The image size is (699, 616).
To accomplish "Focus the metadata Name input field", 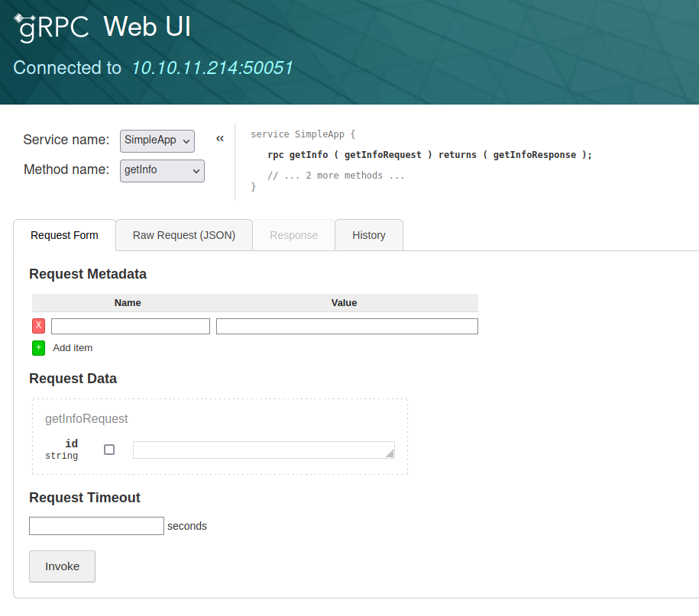I will click(131, 327).
